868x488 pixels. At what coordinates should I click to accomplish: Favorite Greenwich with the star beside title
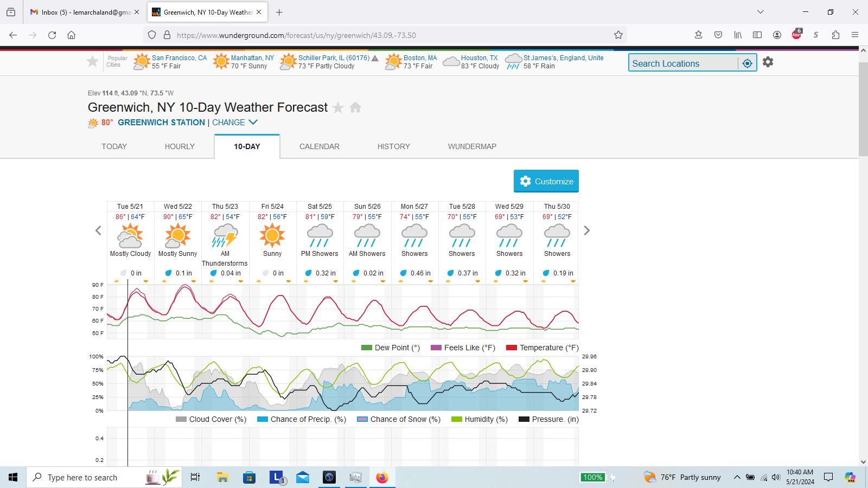[338, 107]
